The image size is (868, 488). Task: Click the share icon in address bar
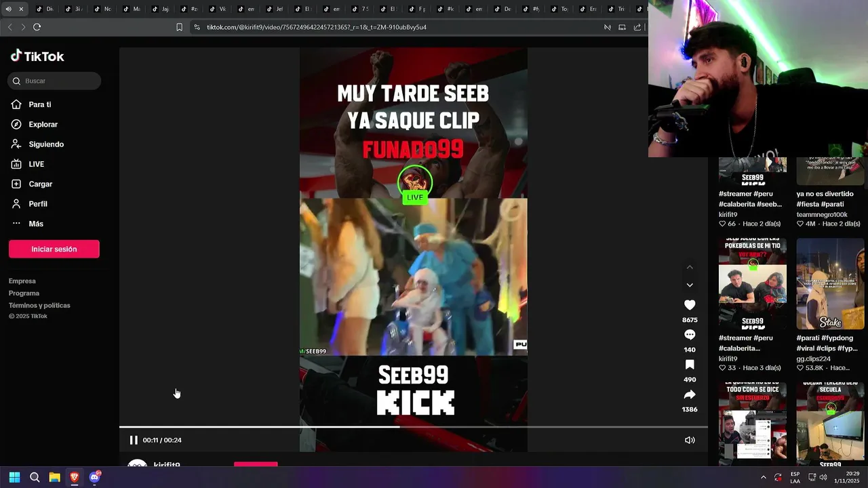pyautogui.click(x=637, y=27)
